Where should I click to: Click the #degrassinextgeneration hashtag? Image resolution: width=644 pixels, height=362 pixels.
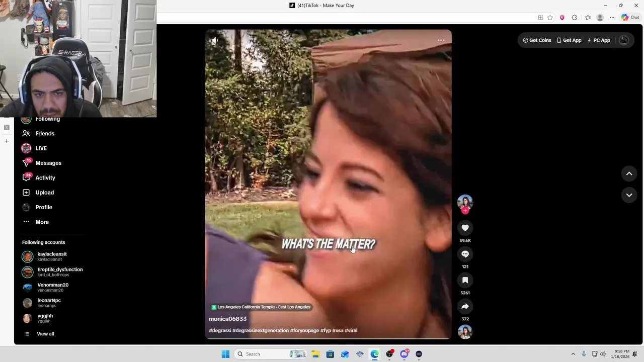[x=261, y=330]
